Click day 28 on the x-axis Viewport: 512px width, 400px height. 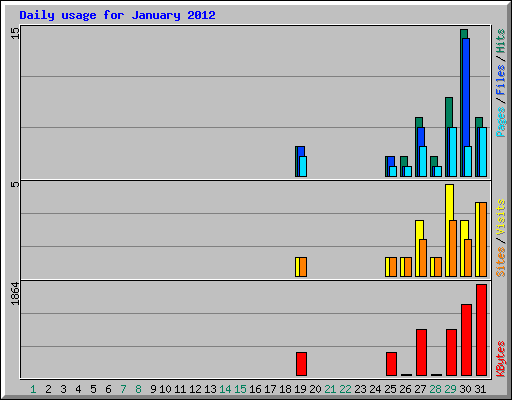click(x=435, y=389)
